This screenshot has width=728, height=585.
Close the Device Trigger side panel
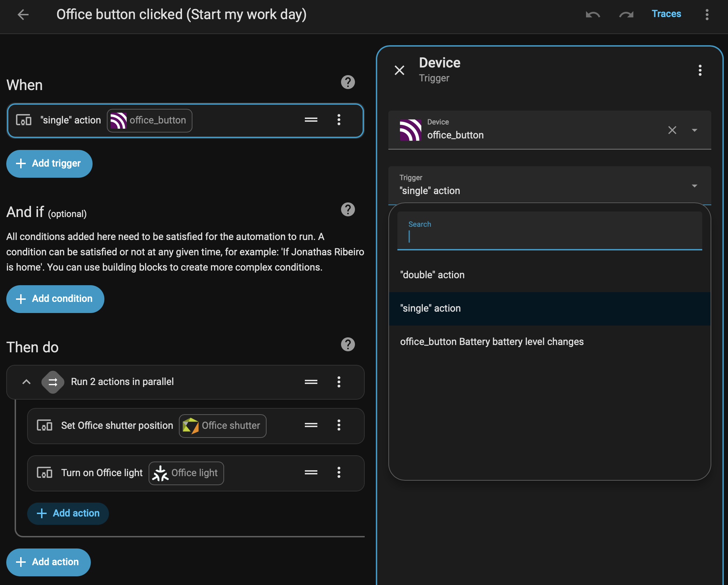coord(399,70)
